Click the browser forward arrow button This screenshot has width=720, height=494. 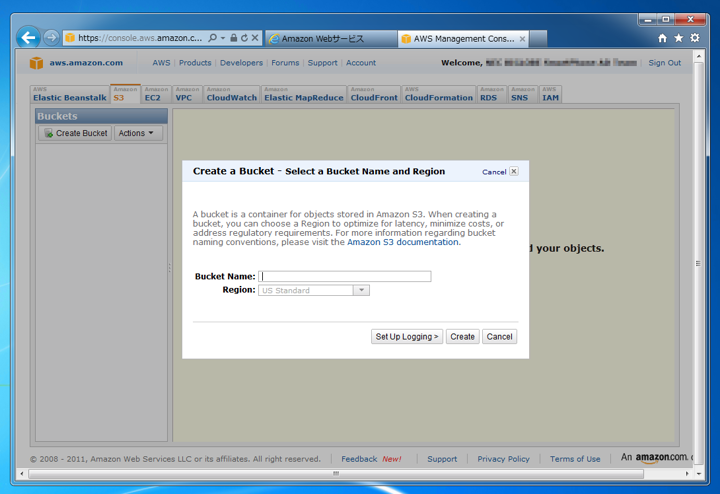(51, 38)
